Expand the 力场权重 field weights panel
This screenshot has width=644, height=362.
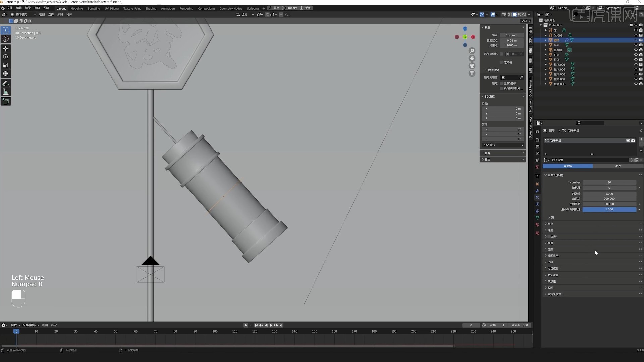click(x=592, y=268)
